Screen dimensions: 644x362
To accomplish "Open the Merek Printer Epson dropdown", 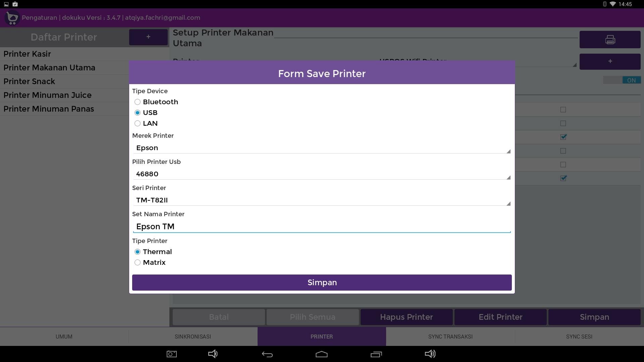I will tap(321, 148).
